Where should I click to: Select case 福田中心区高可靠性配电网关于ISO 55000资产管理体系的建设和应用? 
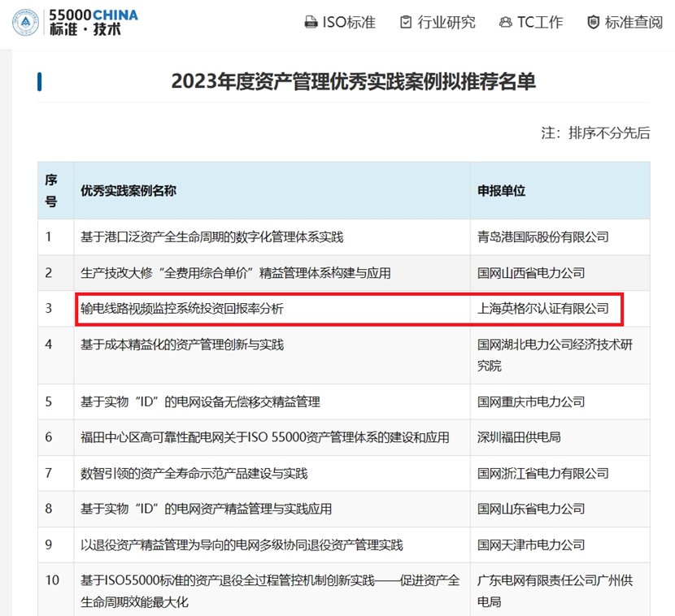(x=265, y=437)
